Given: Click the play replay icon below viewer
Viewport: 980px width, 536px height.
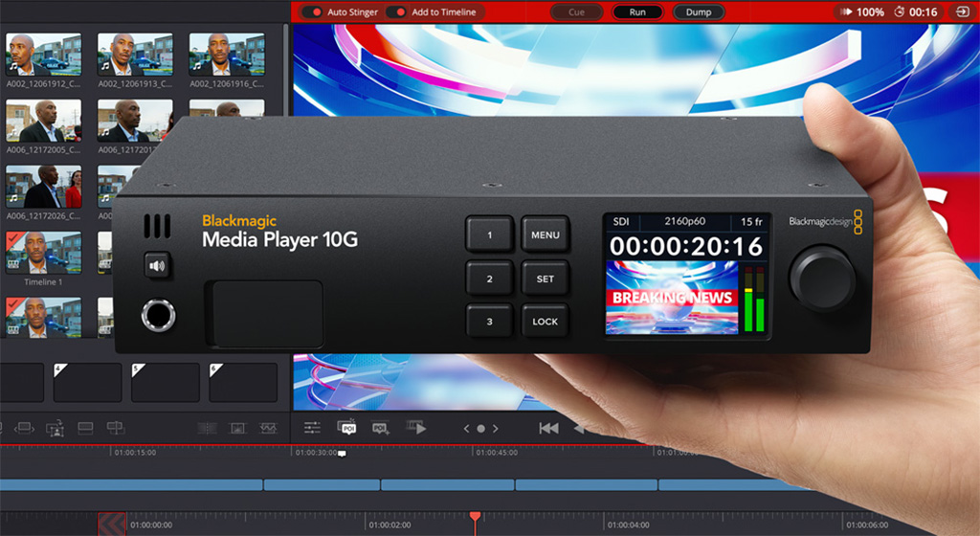Looking at the screenshot, I should click(416, 427).
